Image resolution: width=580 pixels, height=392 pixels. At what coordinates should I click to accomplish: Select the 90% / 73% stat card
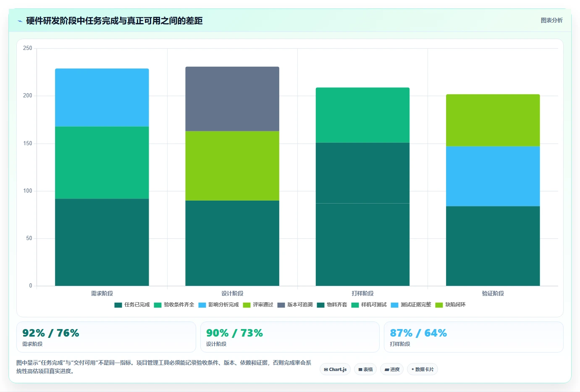pyautogui.click(x=290, y=337)
